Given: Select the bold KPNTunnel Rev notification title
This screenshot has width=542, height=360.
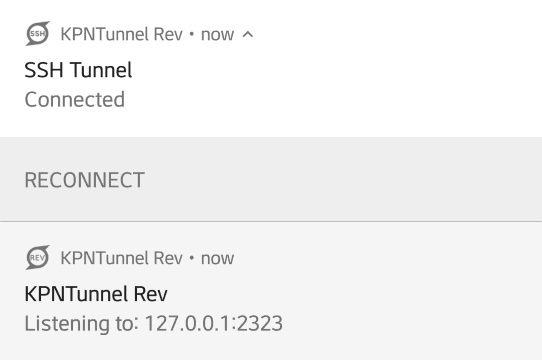Looking at the screenshot, I should 96,294.
